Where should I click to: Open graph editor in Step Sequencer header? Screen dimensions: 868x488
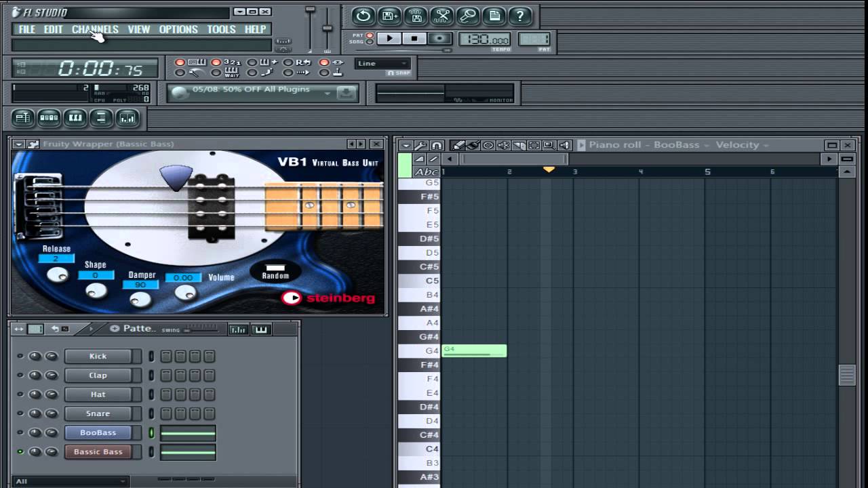(x=238, y=329)
